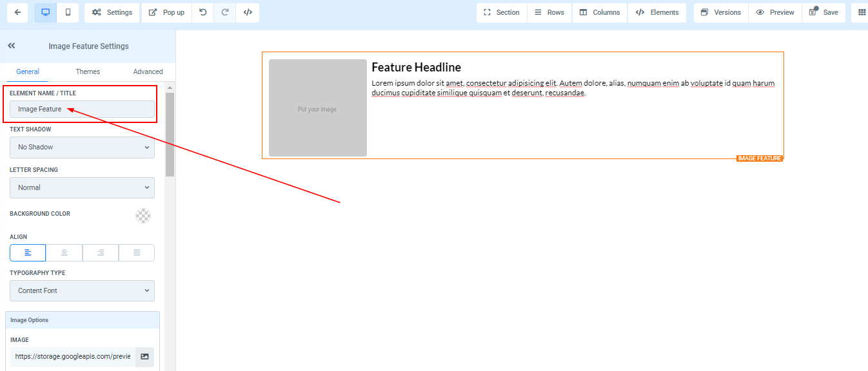Click the undo icon
The image size is (868, 371).
pos(203,12)
